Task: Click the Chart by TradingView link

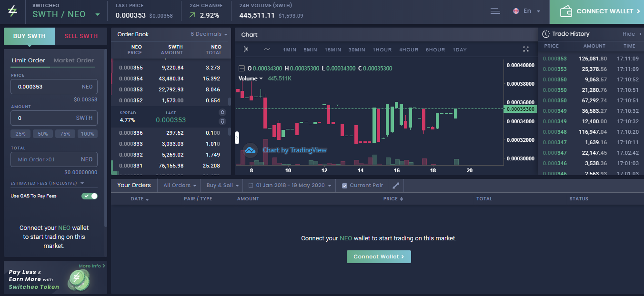Action: 295,150
